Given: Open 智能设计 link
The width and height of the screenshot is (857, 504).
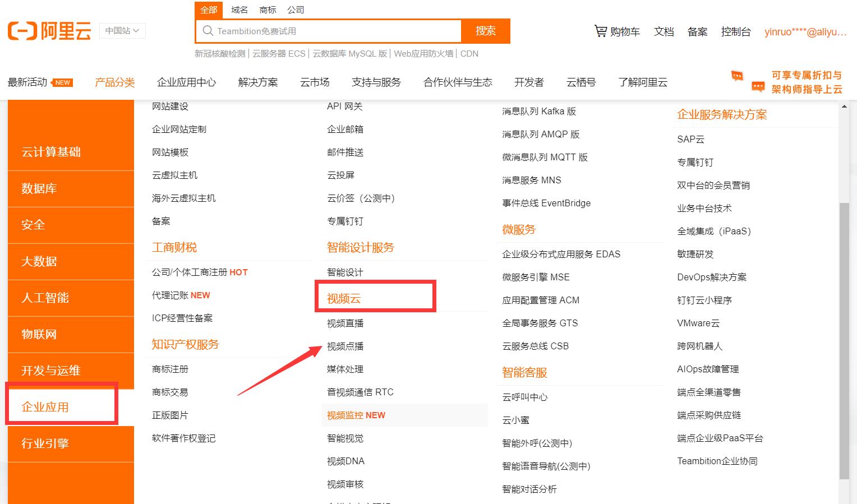Looking at the screenshot, I should point(345,272).
